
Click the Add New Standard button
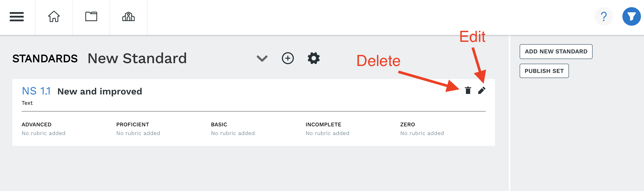point(556,52)
